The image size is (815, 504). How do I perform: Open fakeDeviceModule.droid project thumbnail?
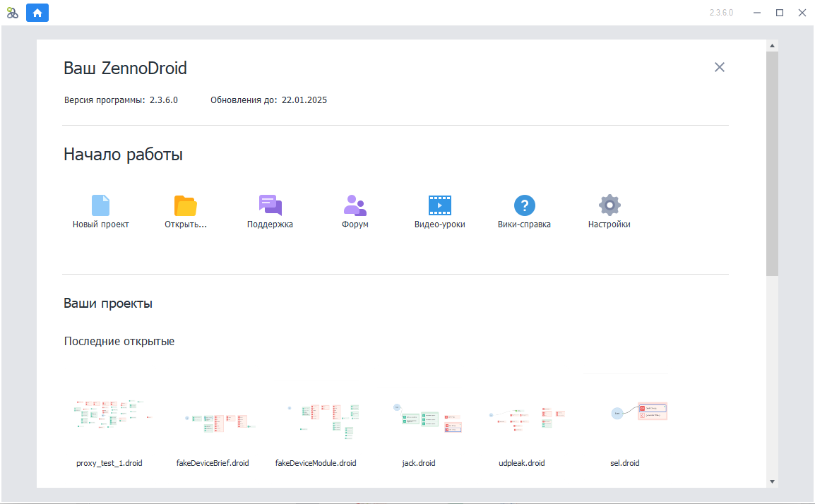(x=316, y=420)
